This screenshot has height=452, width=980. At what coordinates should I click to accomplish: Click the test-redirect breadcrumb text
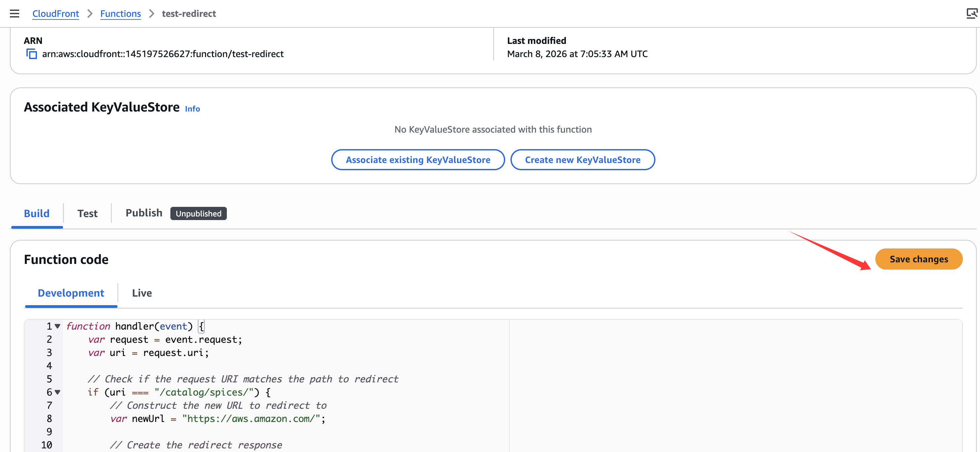[x=189, y=14]
